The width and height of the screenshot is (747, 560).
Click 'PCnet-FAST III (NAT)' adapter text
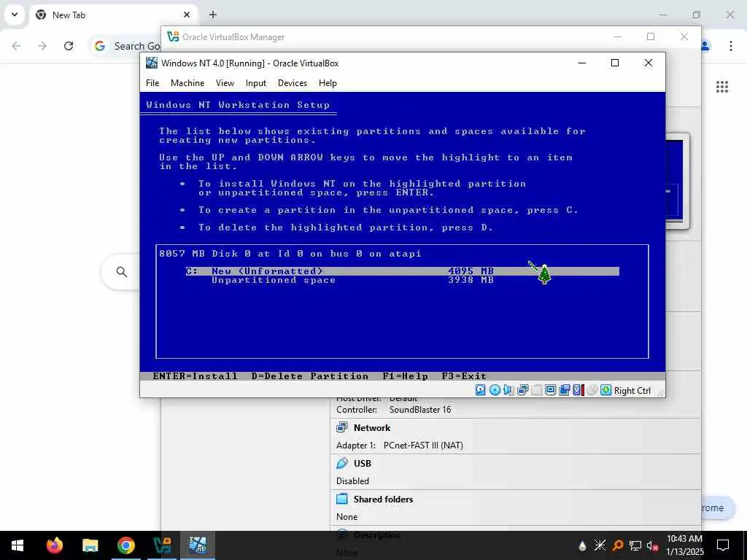(x=423, y=446)
